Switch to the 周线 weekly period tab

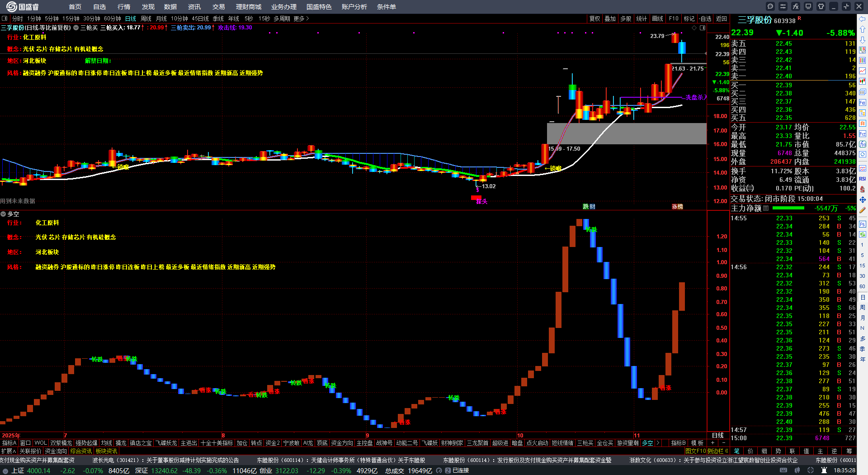coord(146,19)
